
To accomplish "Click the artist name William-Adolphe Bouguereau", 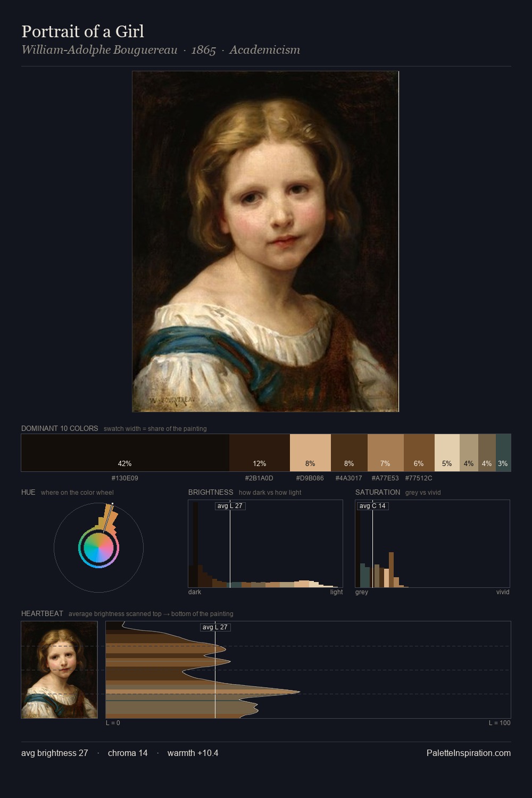I will pos(99,50).
